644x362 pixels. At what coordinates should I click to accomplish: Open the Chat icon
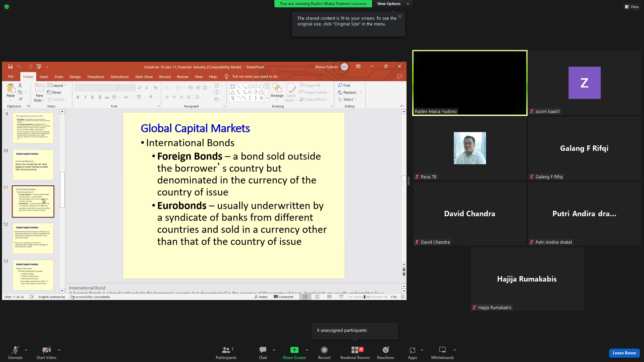[x=263, y=350]
